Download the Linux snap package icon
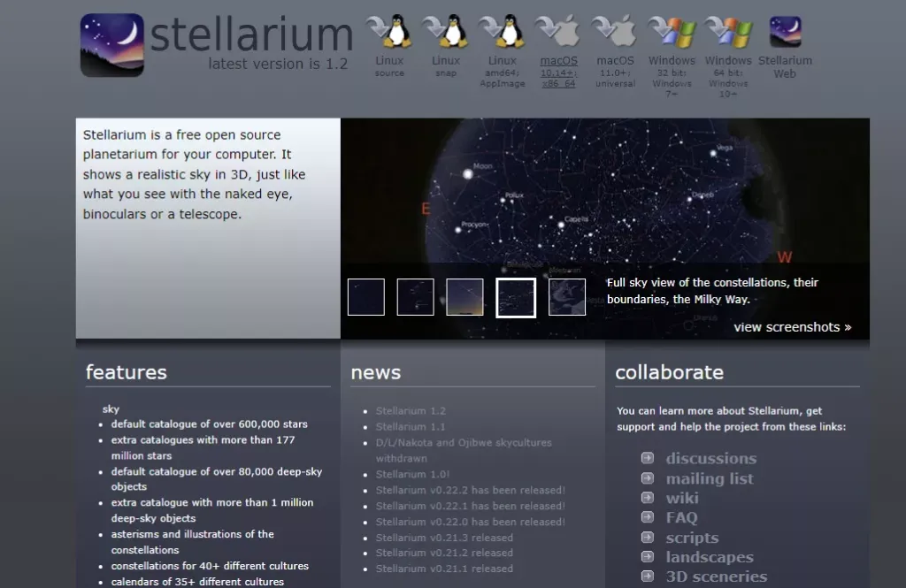906x588 pixels. [446, 31]
